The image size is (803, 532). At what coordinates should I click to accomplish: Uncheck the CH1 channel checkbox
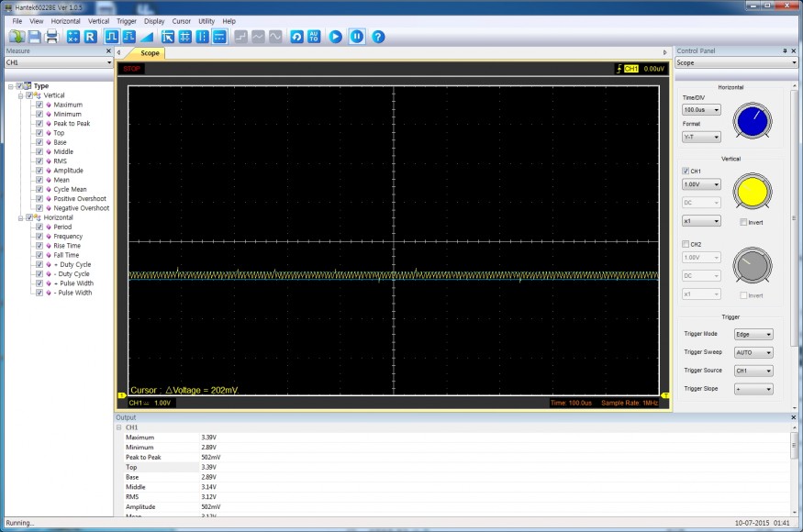coord(686,171)
